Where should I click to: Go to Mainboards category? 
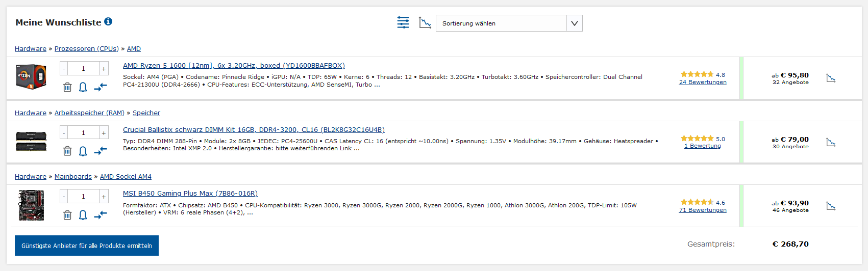[73, 177]
